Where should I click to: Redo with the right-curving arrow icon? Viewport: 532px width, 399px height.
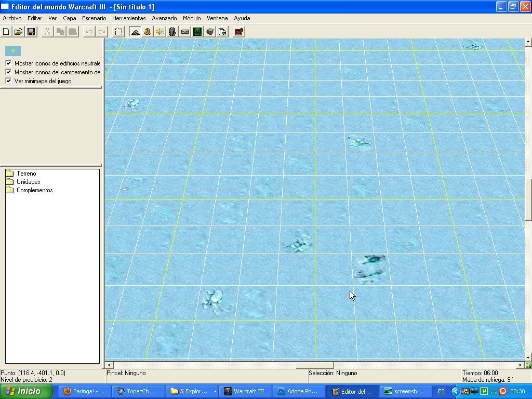(102, 32)
